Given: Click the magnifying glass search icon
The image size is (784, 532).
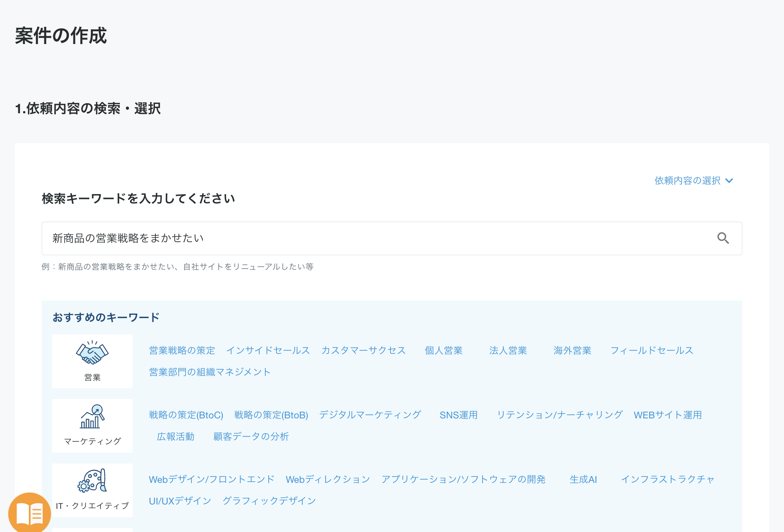Looking at the screenshot, I should [x=723, y=238].
